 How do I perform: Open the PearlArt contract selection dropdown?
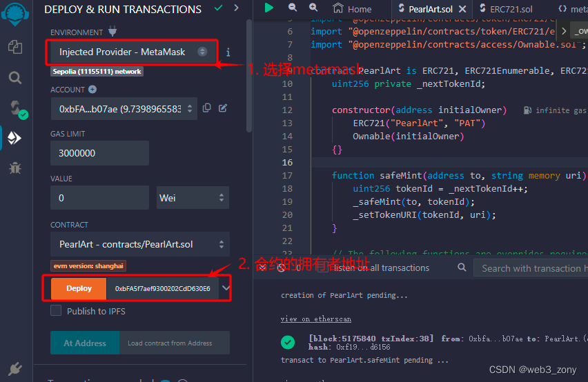tap(140, 244)
